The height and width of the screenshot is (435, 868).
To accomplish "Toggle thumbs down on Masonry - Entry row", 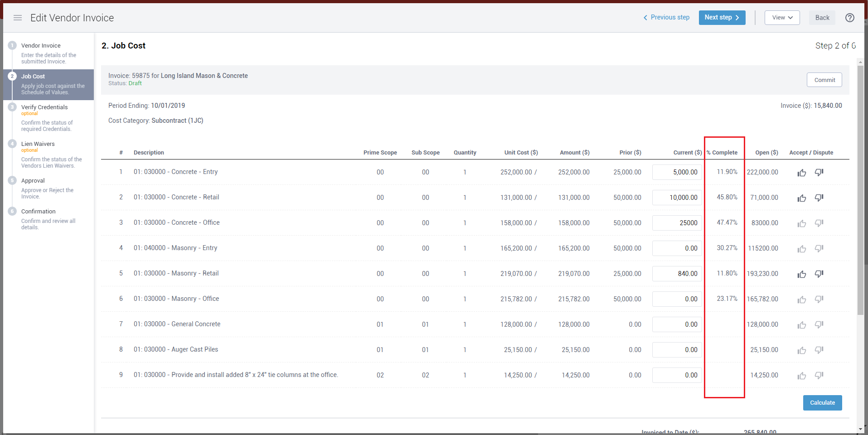I will coord(819,249).
